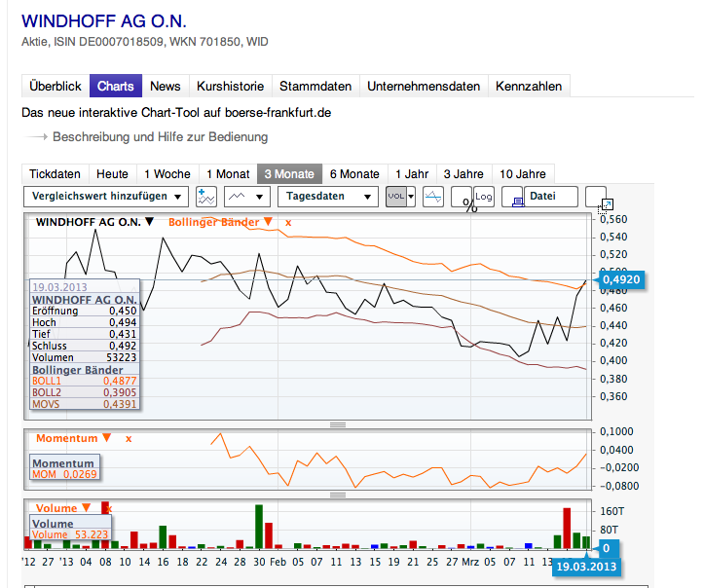Viewport: 704px width, 588px height.
Task: Click the 19.03.2013 date marker label
Action: (x=586, y=567)
